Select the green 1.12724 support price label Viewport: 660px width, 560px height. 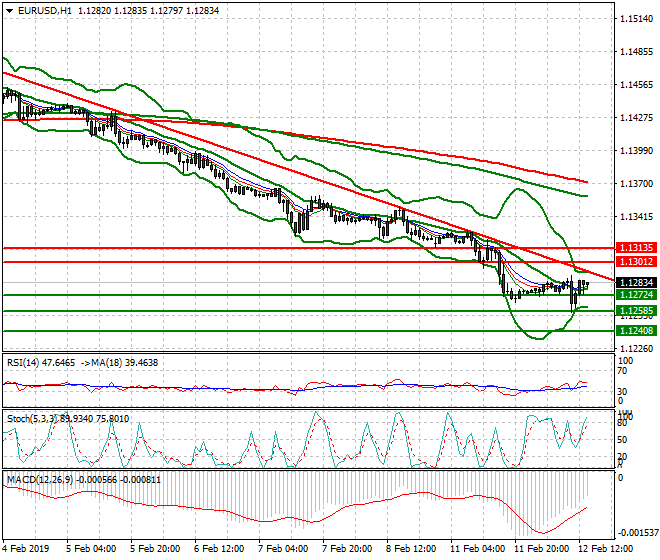click(x=635, y=295)
